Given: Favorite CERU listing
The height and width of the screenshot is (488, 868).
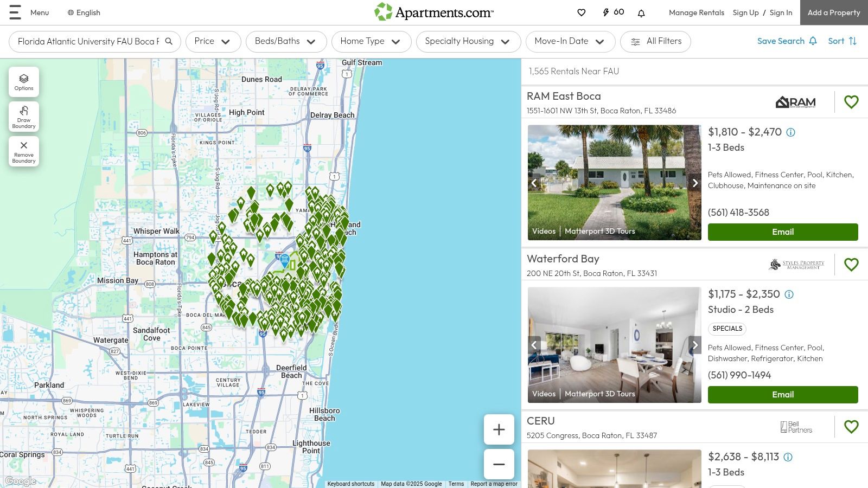Looking at the screenshot, I should pos(851,427).
